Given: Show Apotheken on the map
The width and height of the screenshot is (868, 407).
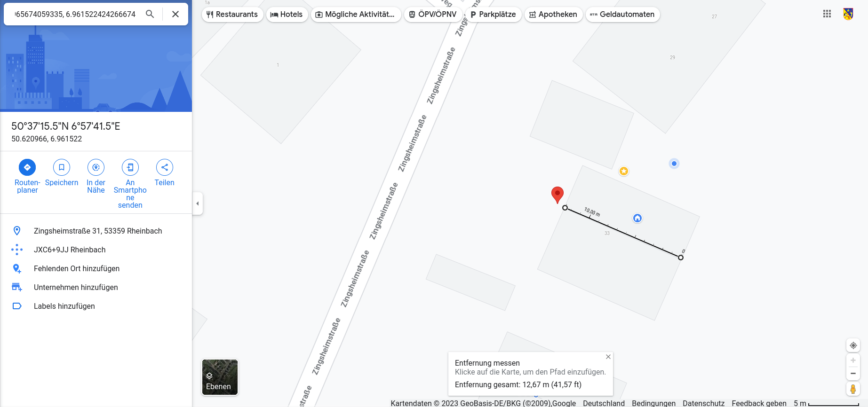Looking at the screenshot, I should click(553, 15).
